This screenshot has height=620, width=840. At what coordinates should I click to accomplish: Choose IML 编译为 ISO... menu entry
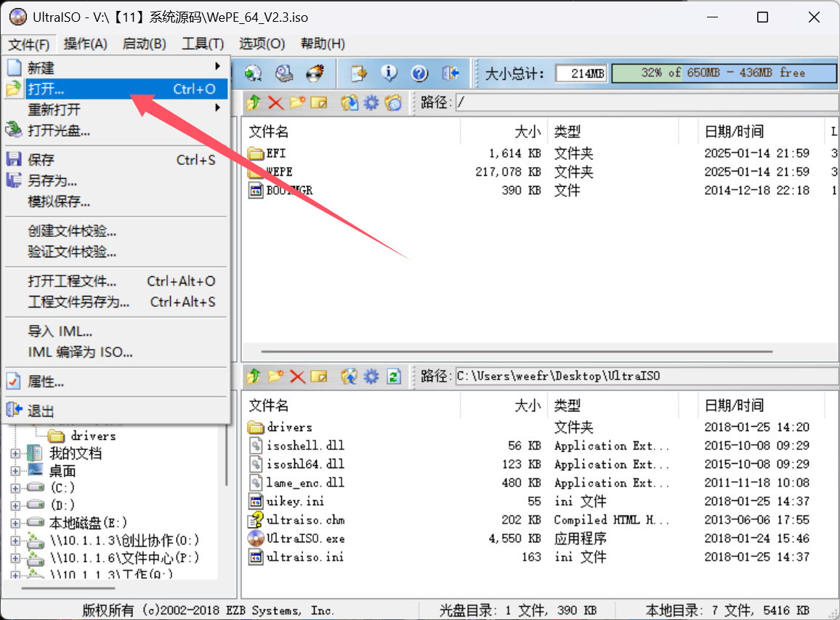click(116, 352)
